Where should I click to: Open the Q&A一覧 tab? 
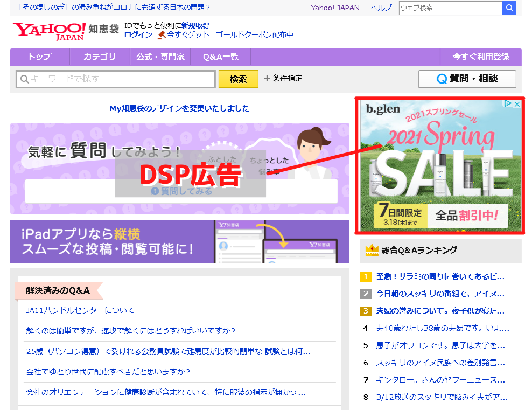221,57
